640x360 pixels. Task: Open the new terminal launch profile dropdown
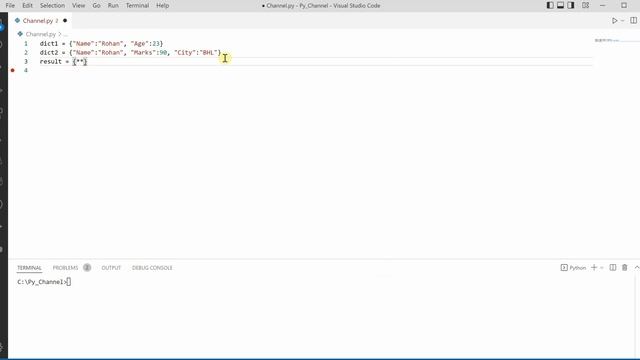(x=602, y=268)
